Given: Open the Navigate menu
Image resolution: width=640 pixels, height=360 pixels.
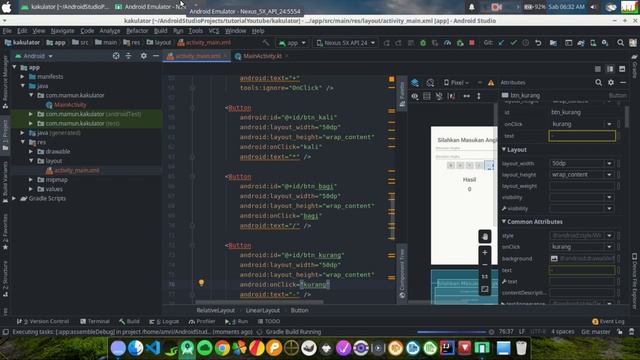Looking at the screenshot, I should tap(62, 31).
